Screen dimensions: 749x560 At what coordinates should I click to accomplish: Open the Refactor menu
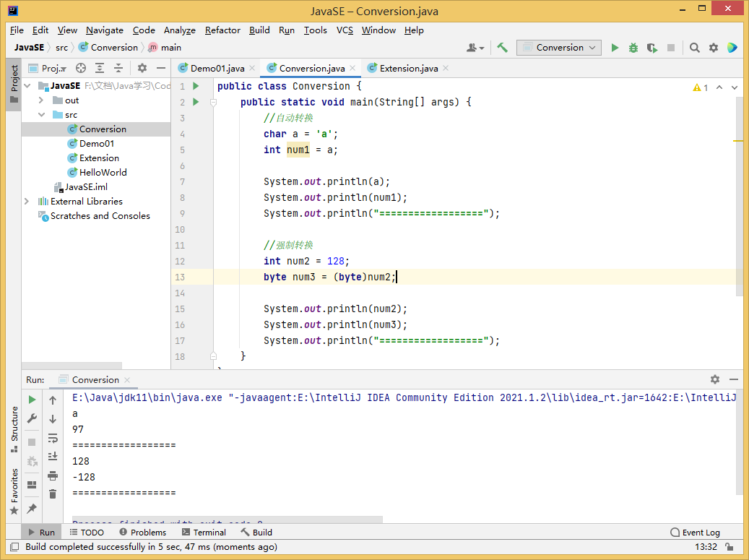[x=222, y=30]
